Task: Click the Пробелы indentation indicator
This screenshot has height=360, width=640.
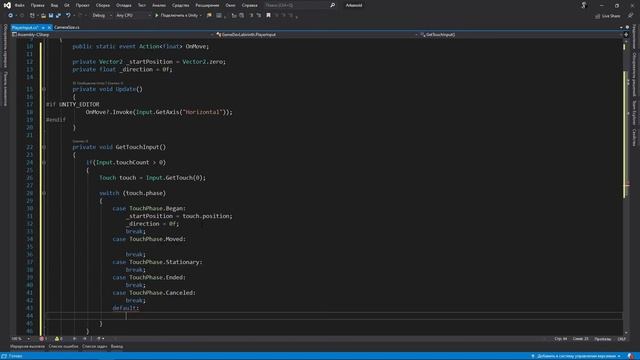Action: [x=603, y=339]
